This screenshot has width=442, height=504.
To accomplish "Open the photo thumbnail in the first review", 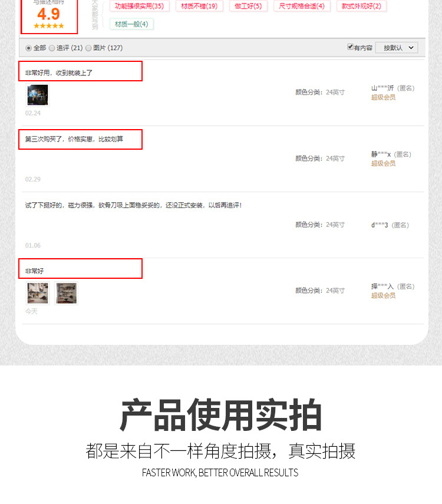I will tap(38, 95).
